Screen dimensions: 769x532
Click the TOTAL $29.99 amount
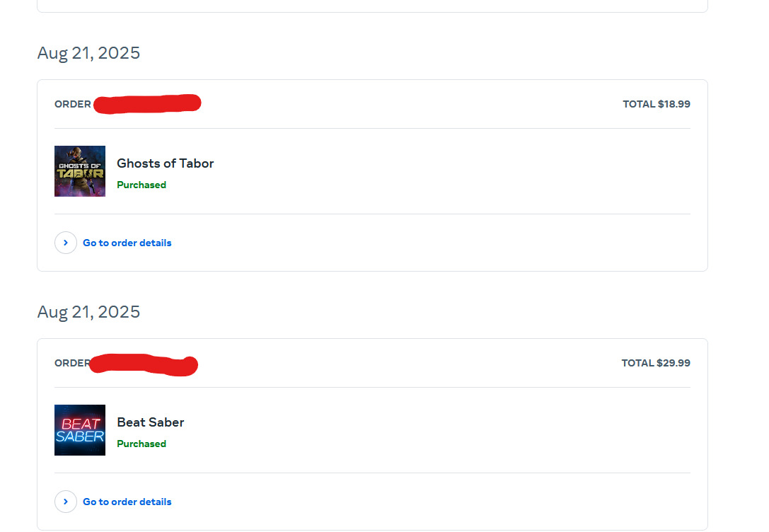click(x=655, y=363)
